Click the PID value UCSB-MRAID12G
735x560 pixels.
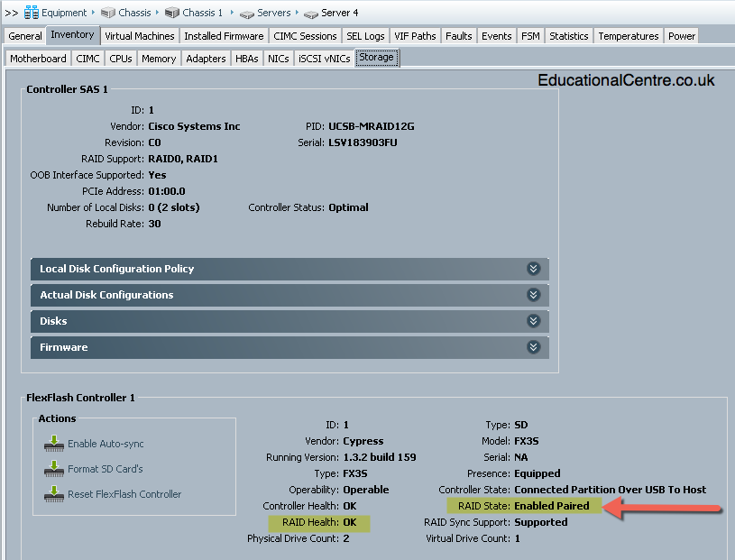pyautogui.click(x=372, y=126)
